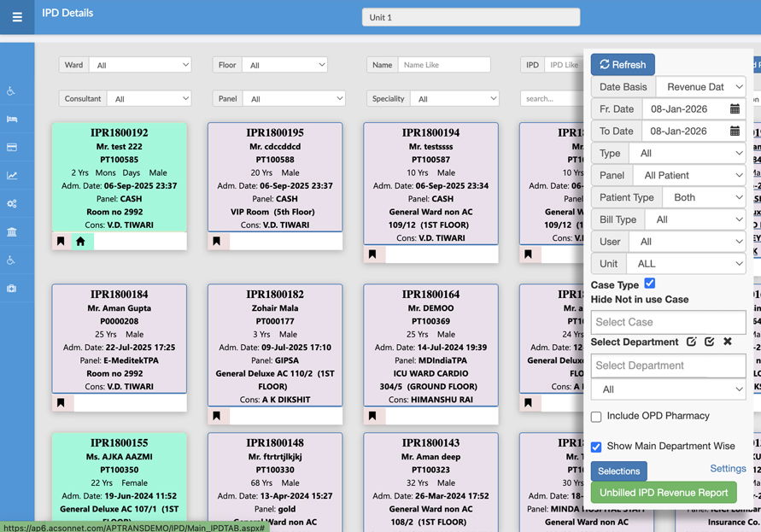761x532 pixels.
Task: Click the line chart sidebar icon
Action: point(12,176)
